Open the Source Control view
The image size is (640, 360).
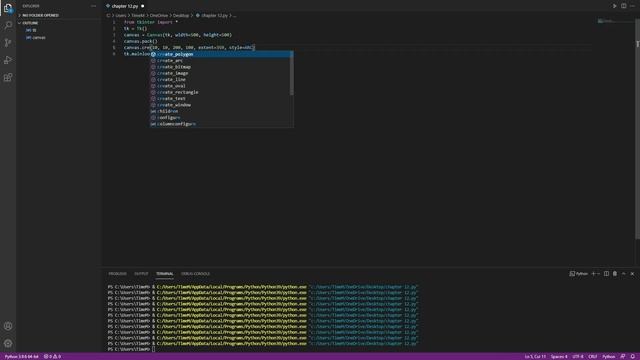point(8,42)
